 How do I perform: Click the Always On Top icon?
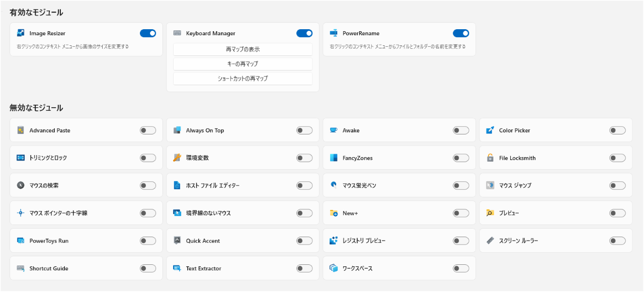[x=177, y=130]
